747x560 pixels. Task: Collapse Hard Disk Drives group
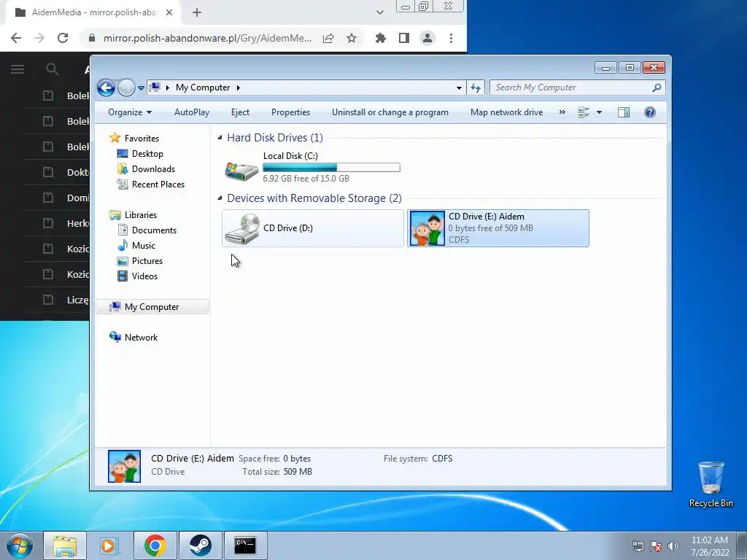(220, 138)
